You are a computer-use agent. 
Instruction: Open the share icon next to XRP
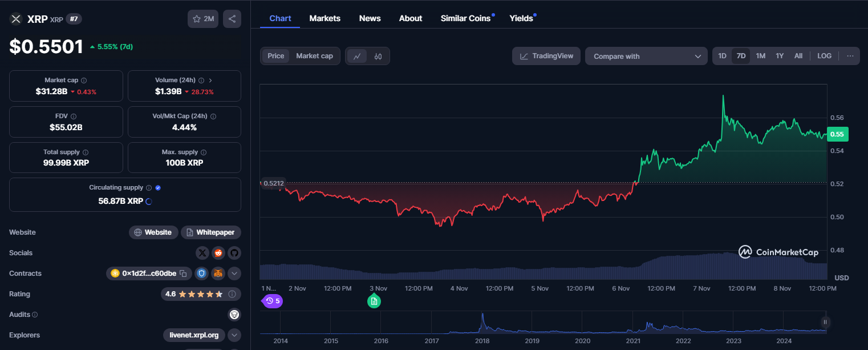(232, 19)
